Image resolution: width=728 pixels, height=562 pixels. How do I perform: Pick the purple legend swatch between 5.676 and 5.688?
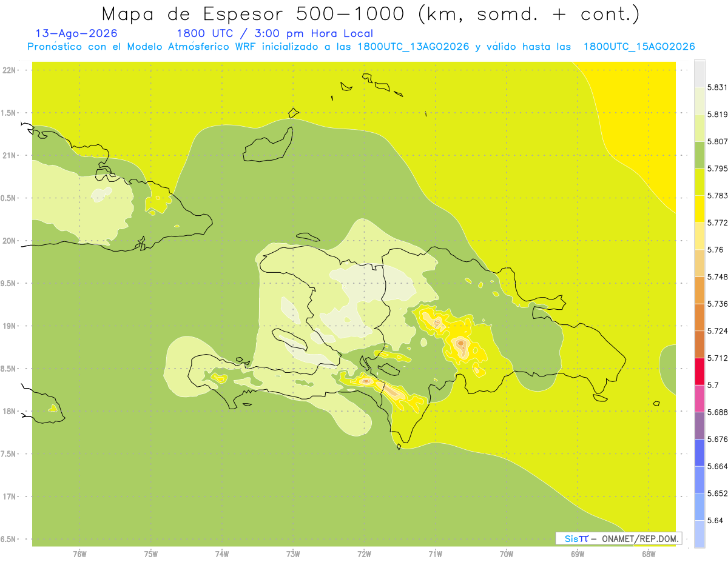(x=699, y=426)
